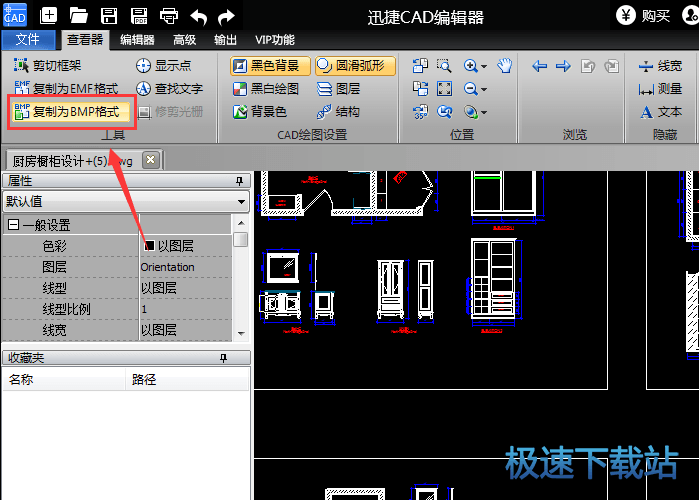Click 复制为EMF格式

(x=66, y=88)
